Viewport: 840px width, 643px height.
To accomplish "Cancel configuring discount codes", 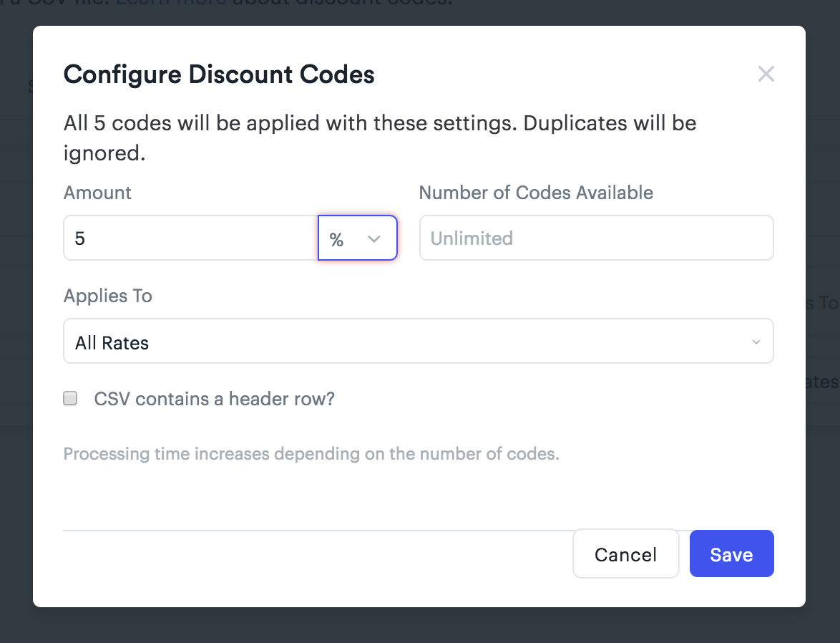I will point(625,553).
